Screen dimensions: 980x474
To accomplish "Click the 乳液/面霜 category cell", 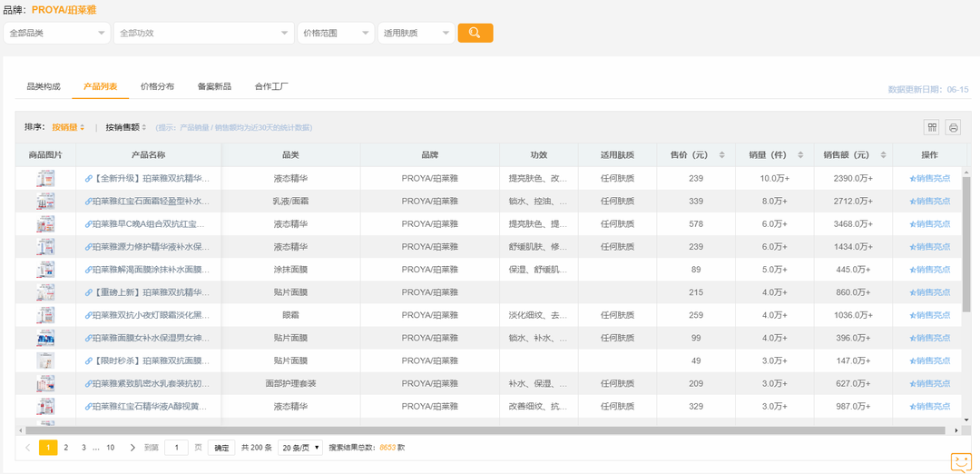I will tap(290, 202).
